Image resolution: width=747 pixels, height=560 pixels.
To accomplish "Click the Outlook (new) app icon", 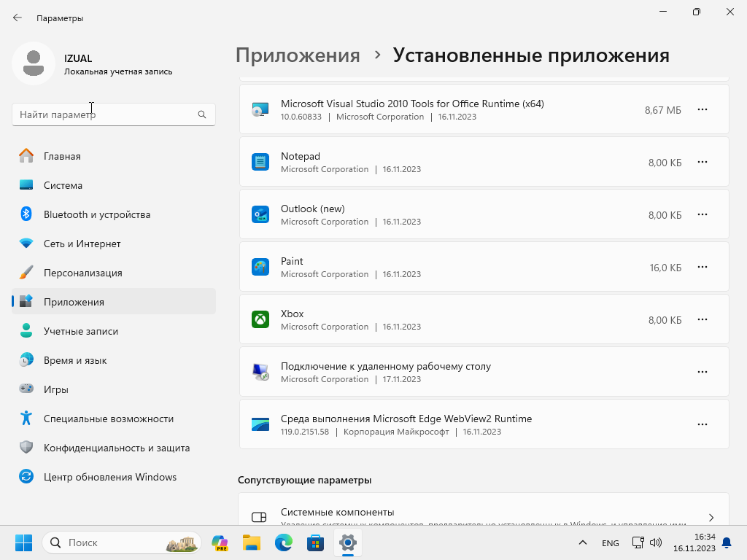I will 260,214.
